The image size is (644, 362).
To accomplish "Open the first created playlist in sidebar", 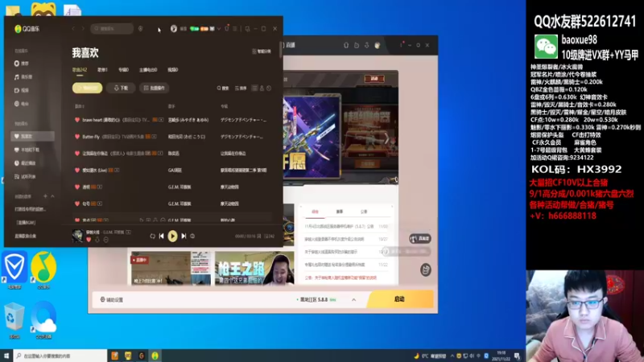I will point(32,209).
